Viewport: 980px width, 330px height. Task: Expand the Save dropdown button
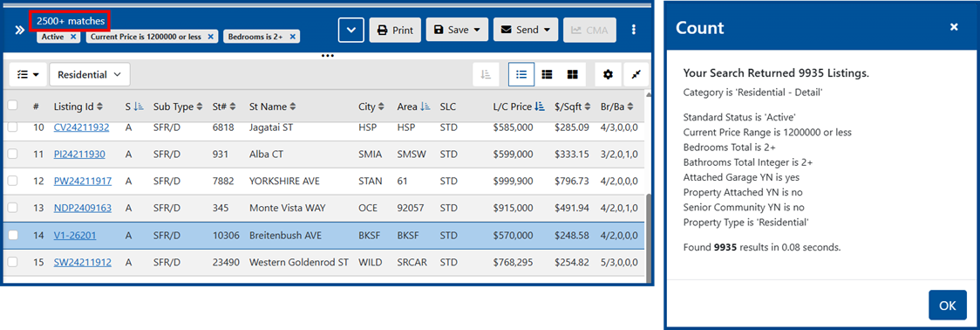458,30
